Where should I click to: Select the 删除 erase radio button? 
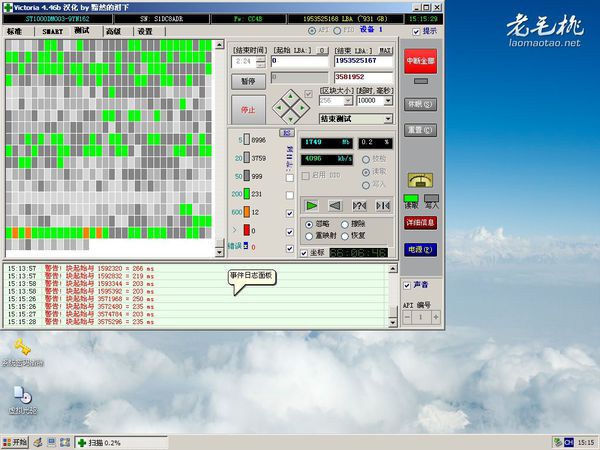tap(345, 224)
